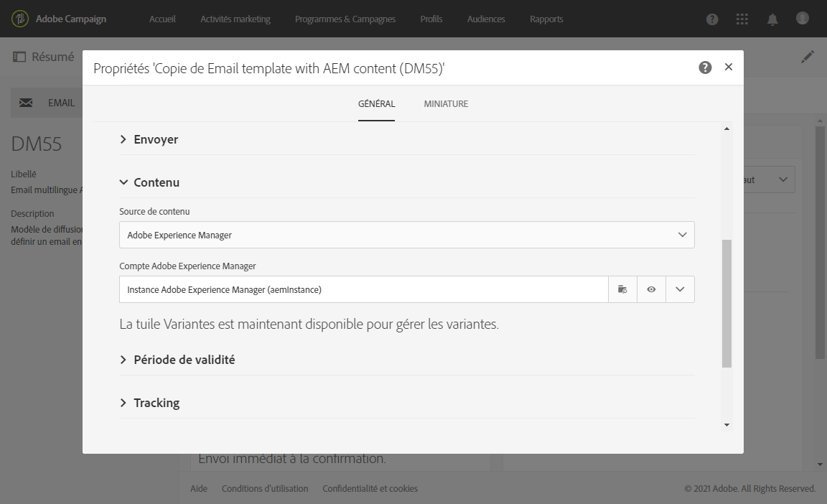Click the Conditions d'utilisation link
The height and width of the screenshot is (504, 827).
265,489
